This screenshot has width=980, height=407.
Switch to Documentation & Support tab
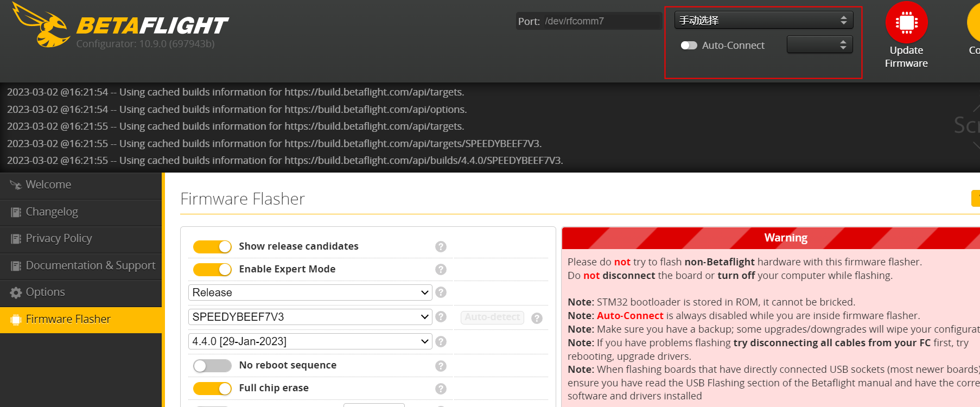[81, 266]
